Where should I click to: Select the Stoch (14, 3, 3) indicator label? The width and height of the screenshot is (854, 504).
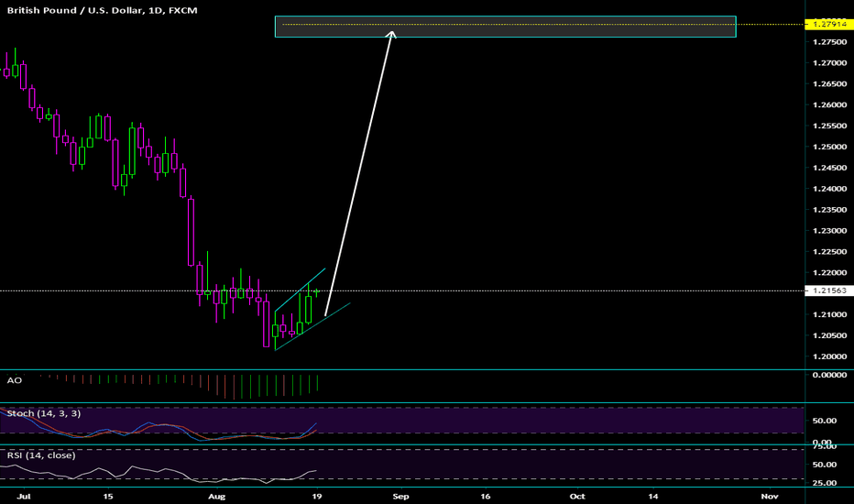[44, 413]
